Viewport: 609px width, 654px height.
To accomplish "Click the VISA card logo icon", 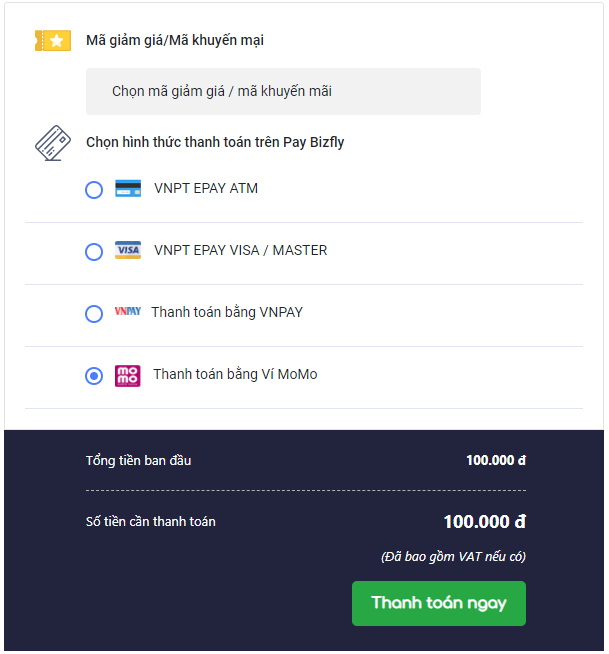I will point(128,250).
